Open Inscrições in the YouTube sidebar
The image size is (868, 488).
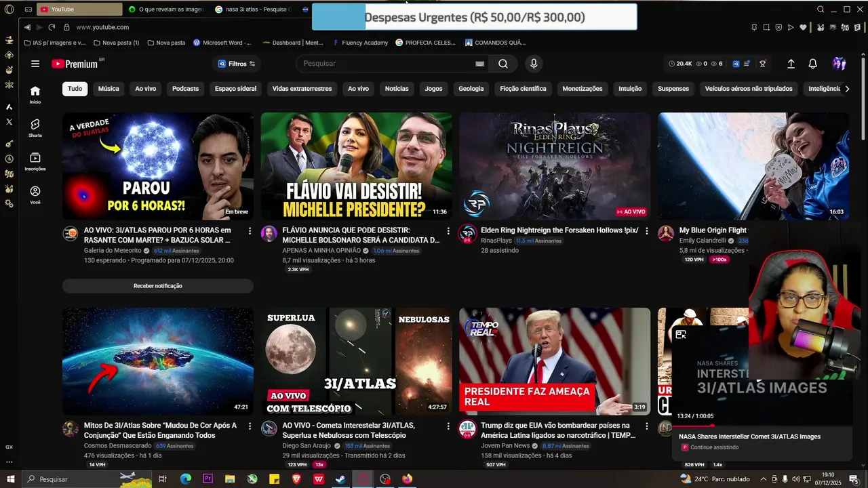click(x=35, y=161)
